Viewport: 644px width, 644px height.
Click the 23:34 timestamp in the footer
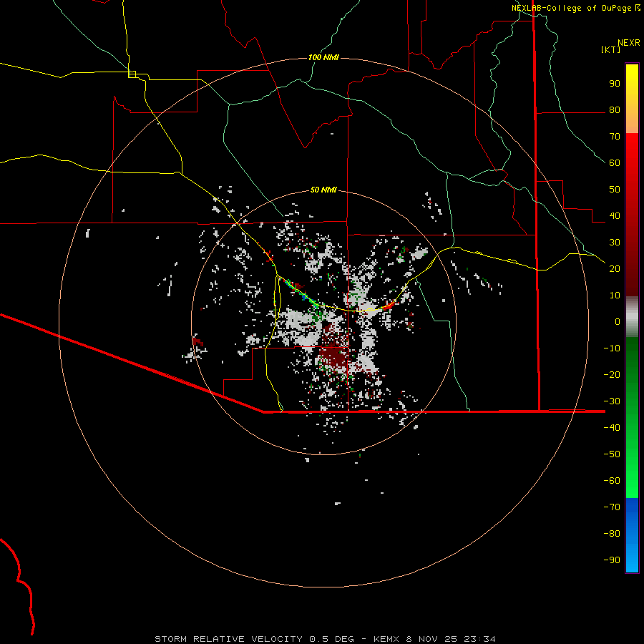click(x=479, y=639)
